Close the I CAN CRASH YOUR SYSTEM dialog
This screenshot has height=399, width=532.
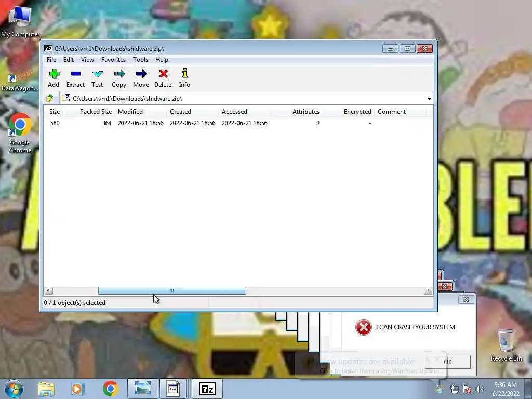(x=466, y=300)
